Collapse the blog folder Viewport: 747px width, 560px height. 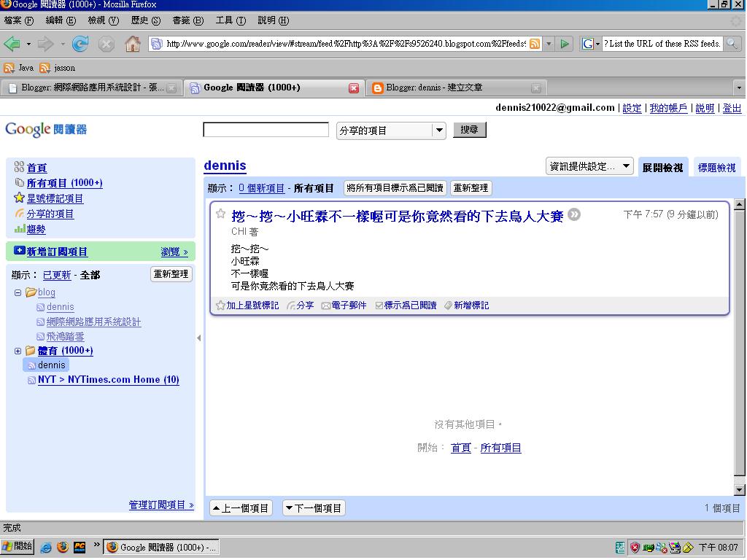pos(18,293)
